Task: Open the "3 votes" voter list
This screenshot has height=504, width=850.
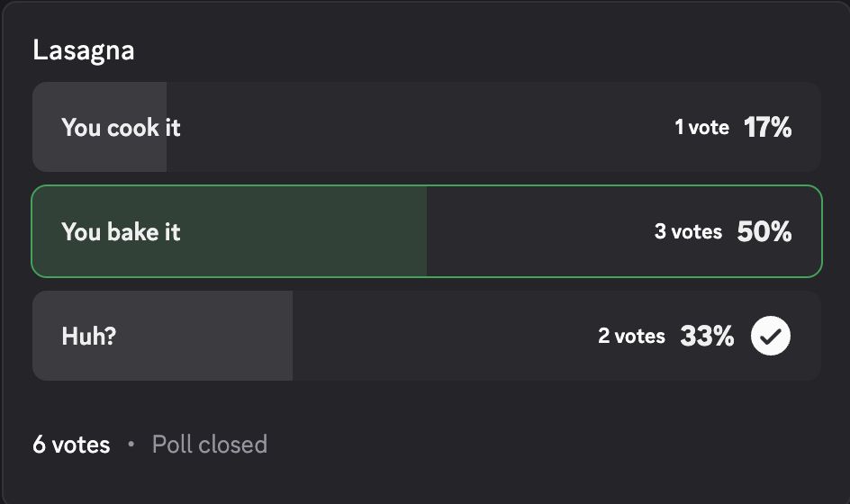Action: pos(688,232)
